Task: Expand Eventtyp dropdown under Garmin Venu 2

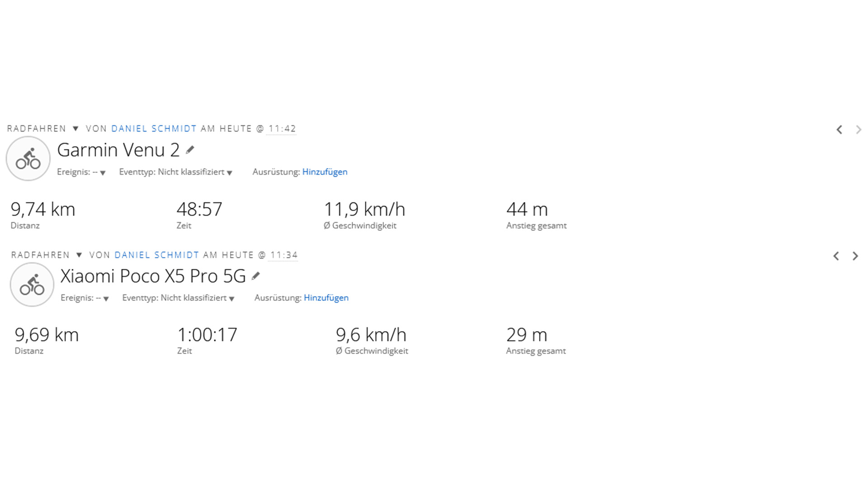Action: point(230,173)
